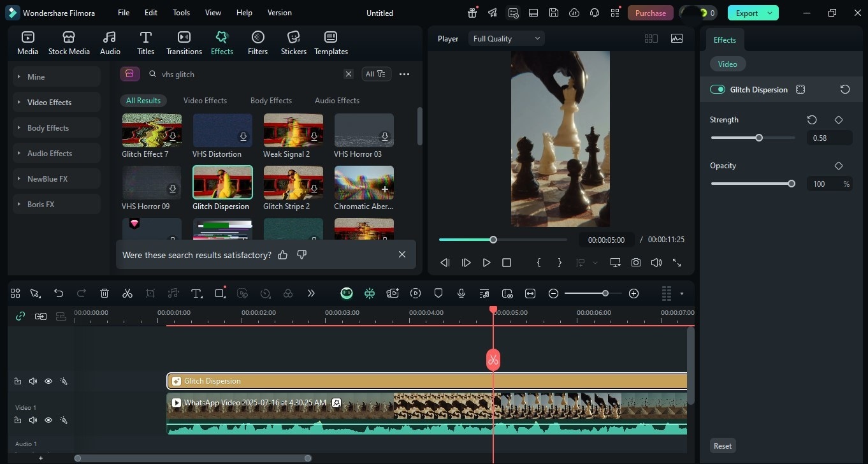The width and height of the screenshot is (868, 464).
Task: Open the Full Quality dropdown
Action: click(507, 38)
